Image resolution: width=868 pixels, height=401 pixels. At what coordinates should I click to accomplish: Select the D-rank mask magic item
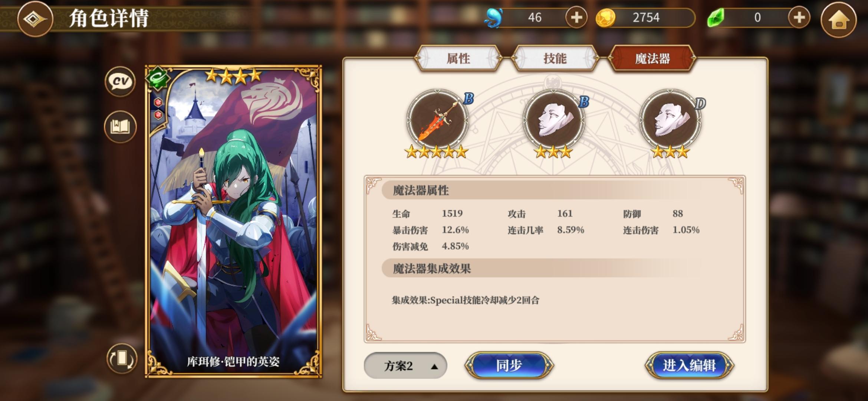coord(670,120)
